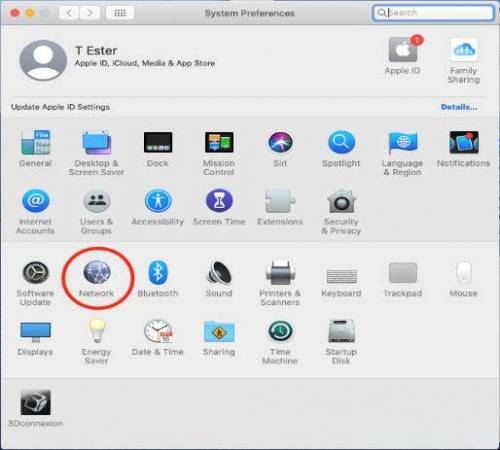Open Family Sharing settings
Screen dimensions: 500x450
[x=464, y=60]
